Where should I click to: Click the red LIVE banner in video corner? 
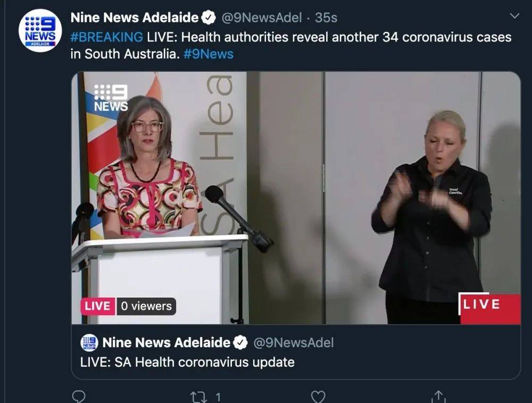click(x=489, y=308)
